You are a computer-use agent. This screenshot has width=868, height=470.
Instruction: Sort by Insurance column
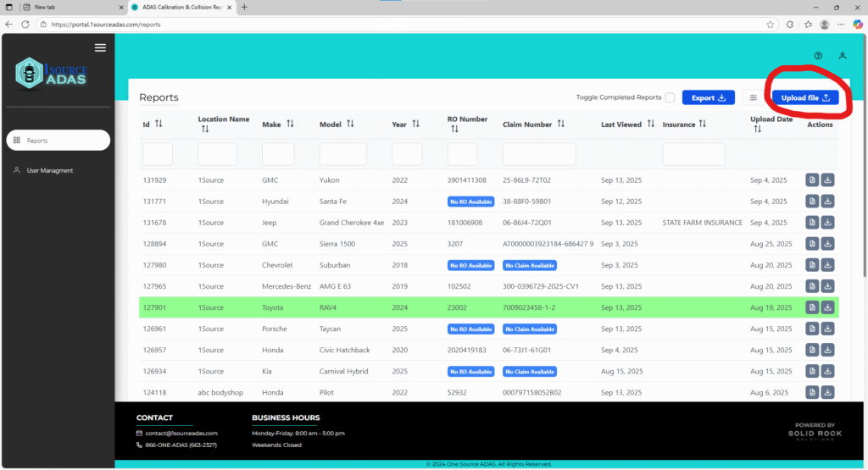[703, 124]
